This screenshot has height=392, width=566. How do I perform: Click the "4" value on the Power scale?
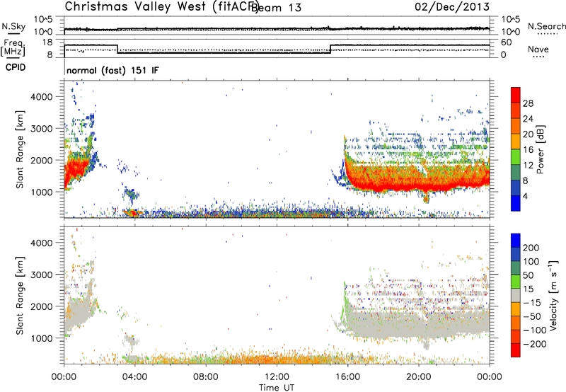pyautogui.click(x=526, y=196)
